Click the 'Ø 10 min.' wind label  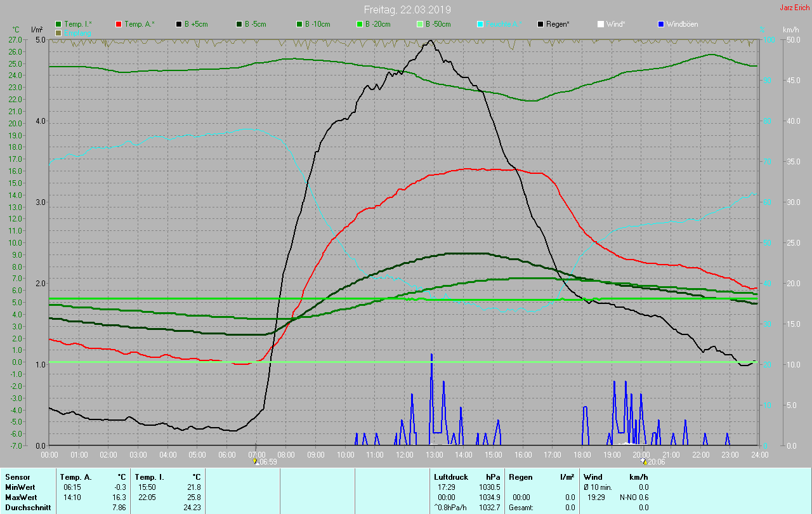pos(598,487)
